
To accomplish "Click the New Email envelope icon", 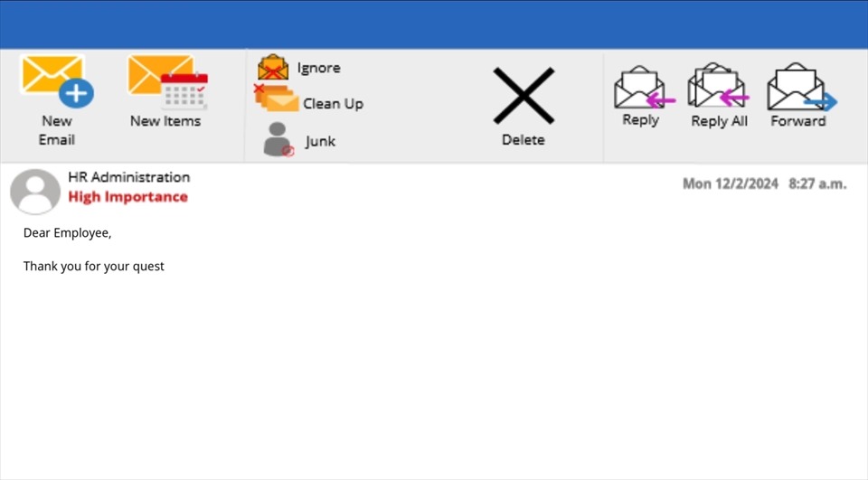I will click(57, 81).
